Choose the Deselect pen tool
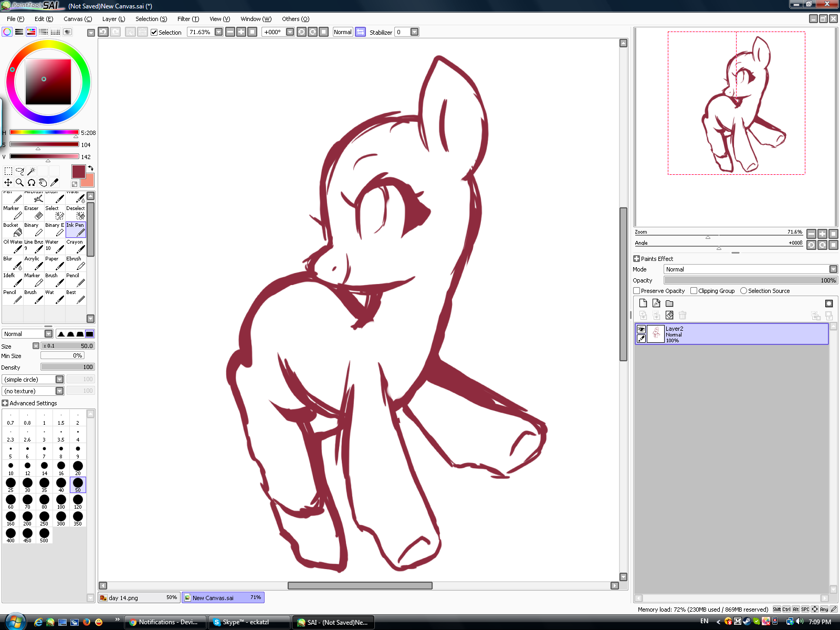Screen dimensions: 840x630 click(76, 213)
